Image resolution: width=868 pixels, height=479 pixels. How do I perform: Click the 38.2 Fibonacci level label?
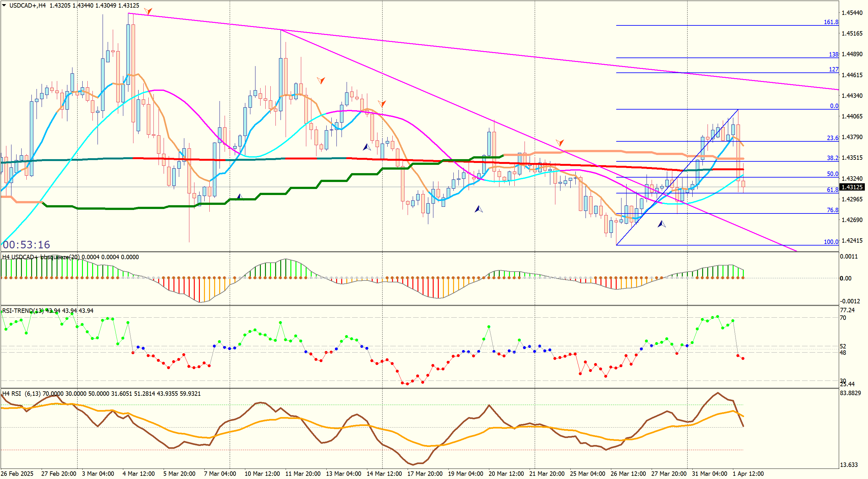click(x=832, y=158)
